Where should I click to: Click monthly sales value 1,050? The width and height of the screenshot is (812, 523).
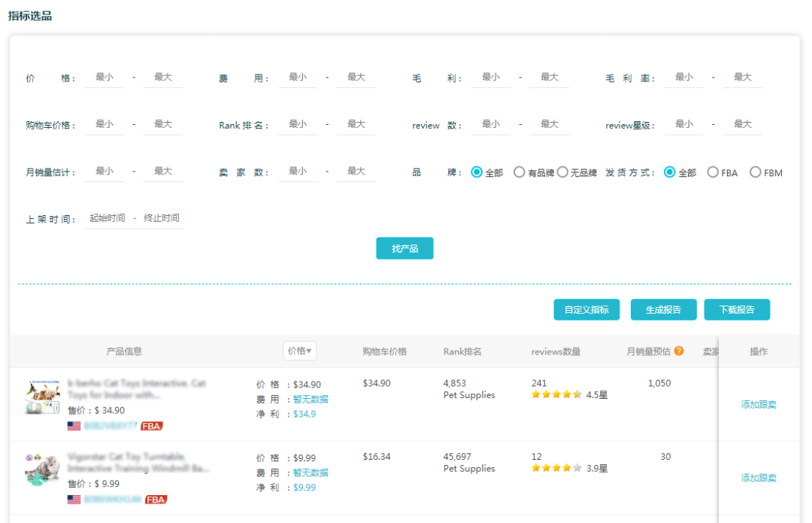pos(659,383)
